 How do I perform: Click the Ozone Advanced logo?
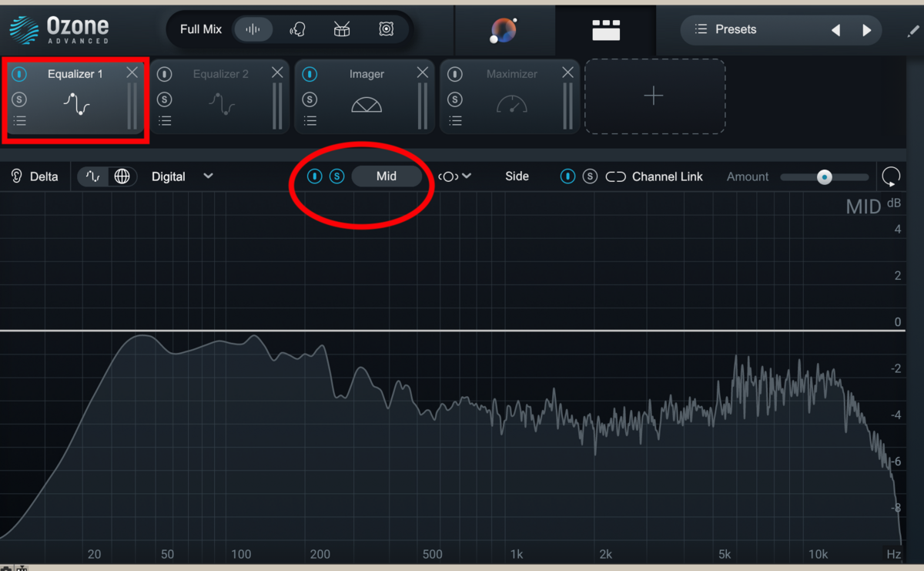(59, 29)
